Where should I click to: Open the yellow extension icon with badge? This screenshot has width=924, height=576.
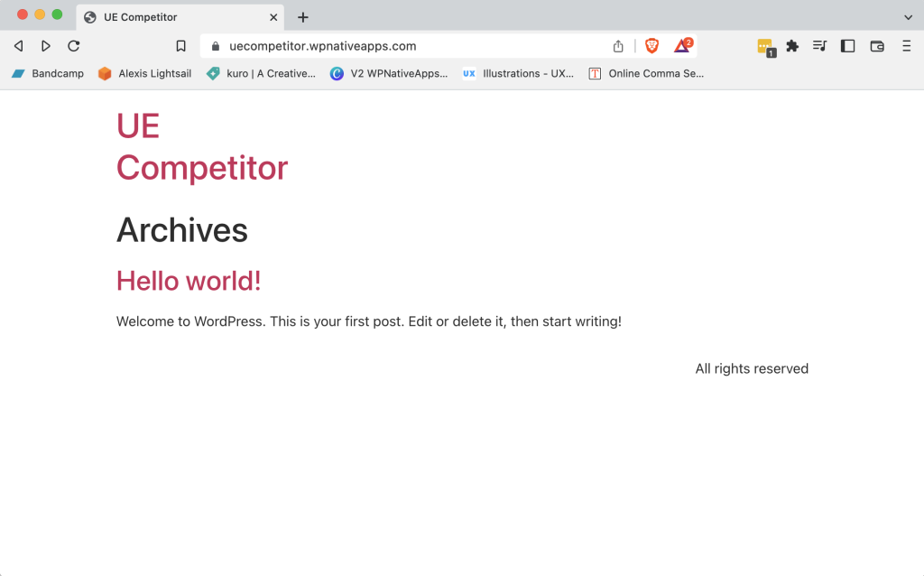coord(766,47)
